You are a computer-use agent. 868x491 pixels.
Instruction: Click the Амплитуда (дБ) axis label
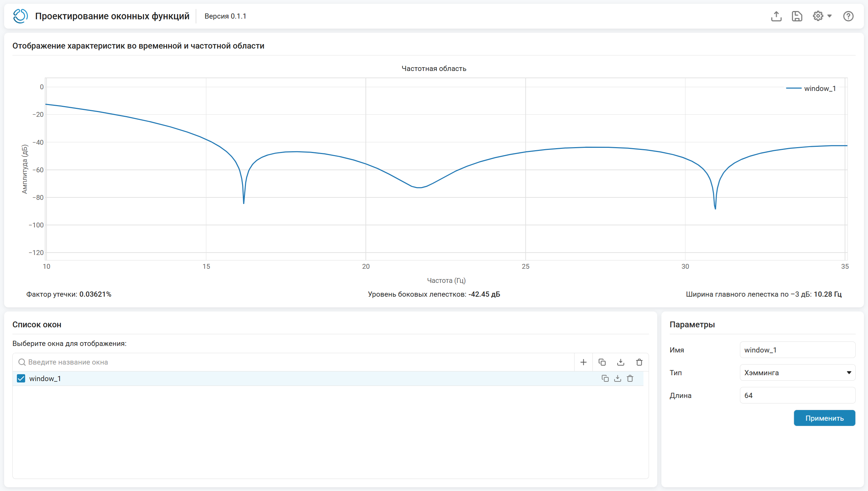click(x=24, y=169)
